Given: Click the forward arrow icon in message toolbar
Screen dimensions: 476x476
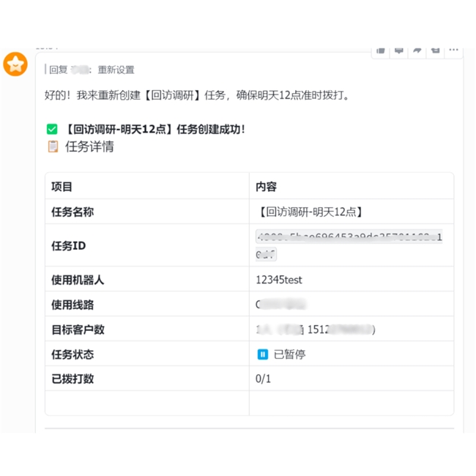Looking at the screenshot, I should [417, 50].
